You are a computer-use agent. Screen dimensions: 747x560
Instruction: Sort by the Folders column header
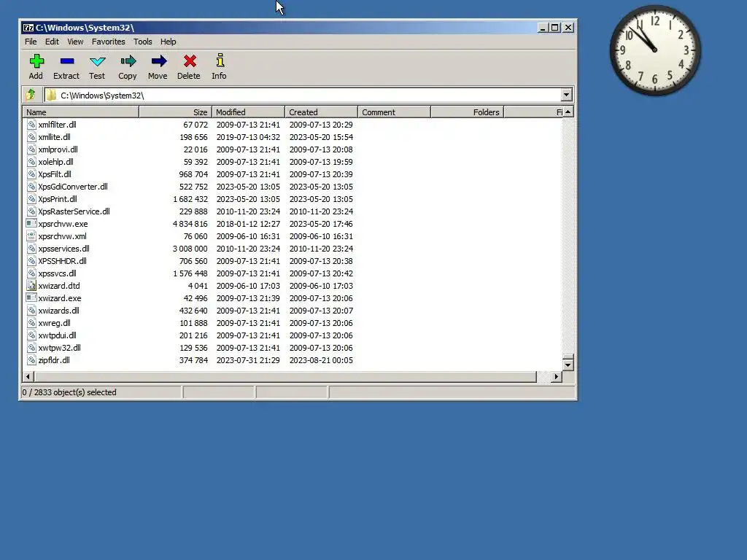coord(468,112)
